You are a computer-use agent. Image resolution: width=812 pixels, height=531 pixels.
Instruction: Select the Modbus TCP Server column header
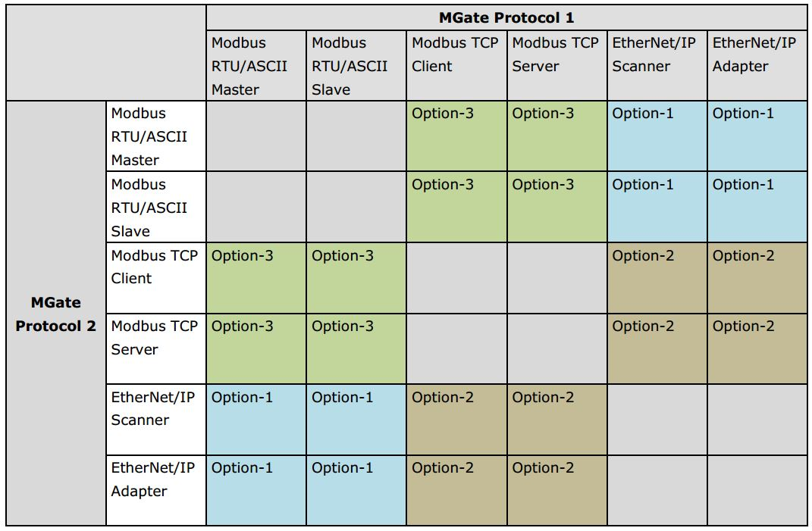click(x=555, y=55)
